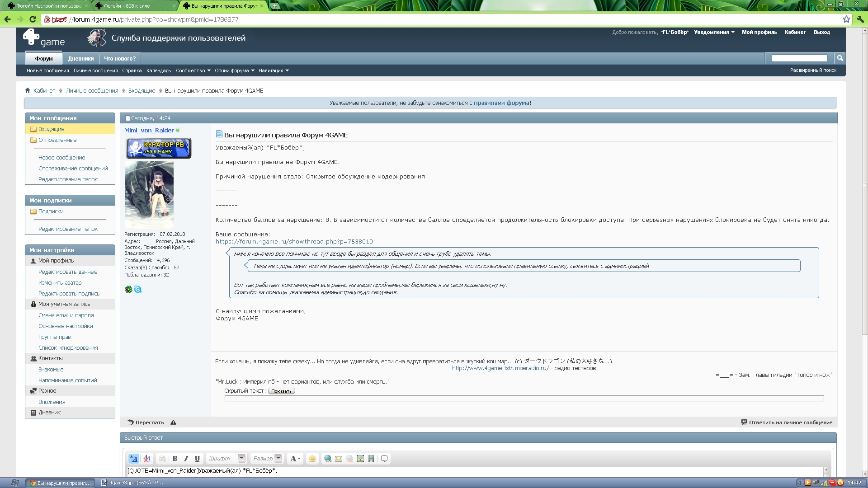The image size is (868, 488).
Task: Click the insert email envelope icon
Action: click(x=339, y=459)
